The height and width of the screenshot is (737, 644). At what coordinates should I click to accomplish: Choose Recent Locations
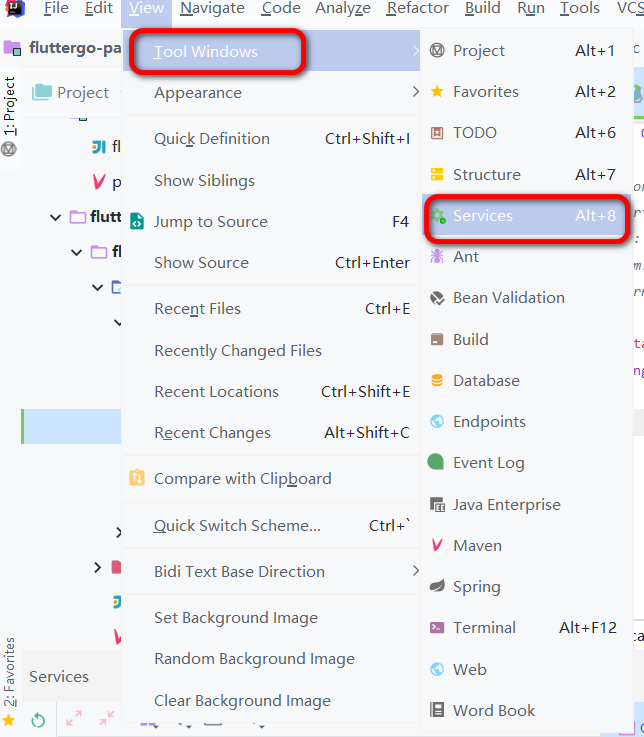point(272,392)
